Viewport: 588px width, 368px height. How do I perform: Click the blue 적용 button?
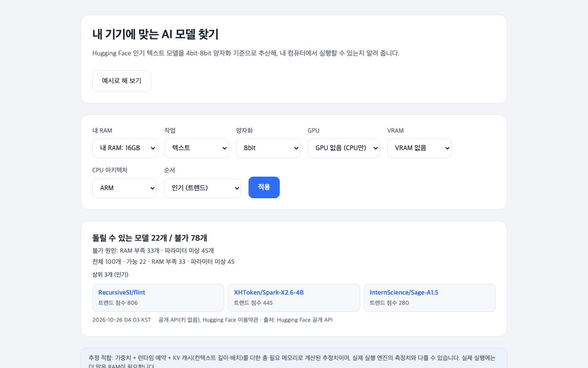[x=264, y=187]
